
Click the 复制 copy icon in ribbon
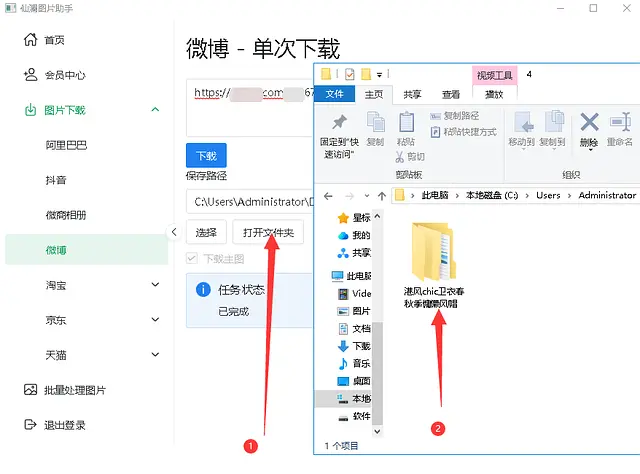click(x=376, y=122)
